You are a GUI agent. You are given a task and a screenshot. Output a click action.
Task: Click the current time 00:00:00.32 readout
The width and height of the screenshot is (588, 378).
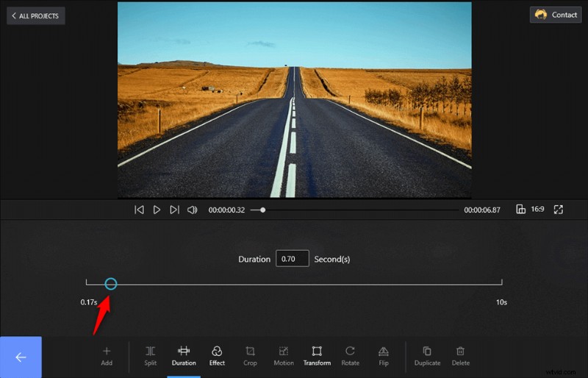click(226, 210)
